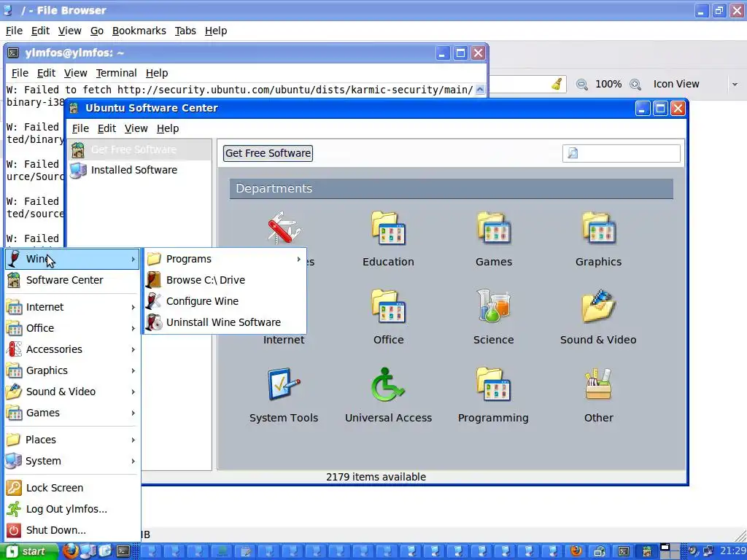Screen dimensions: 747x560
Task: Expand the System submenu
Action: point(72,461)
